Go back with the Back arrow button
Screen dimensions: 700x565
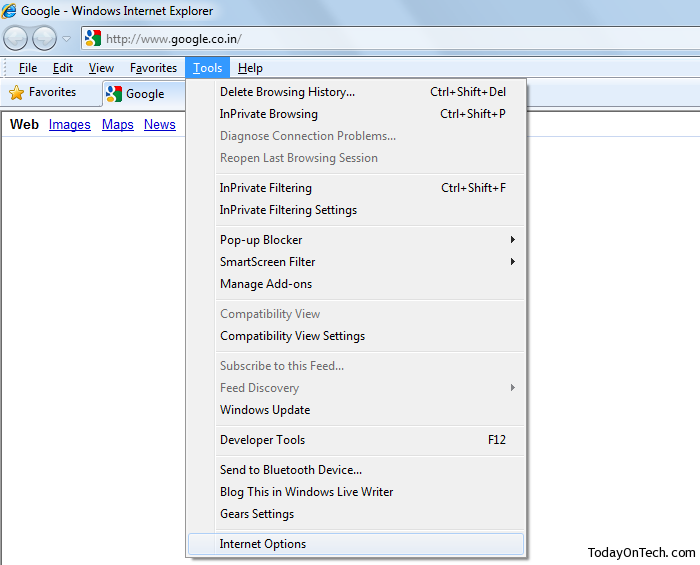tap(16, 39)
